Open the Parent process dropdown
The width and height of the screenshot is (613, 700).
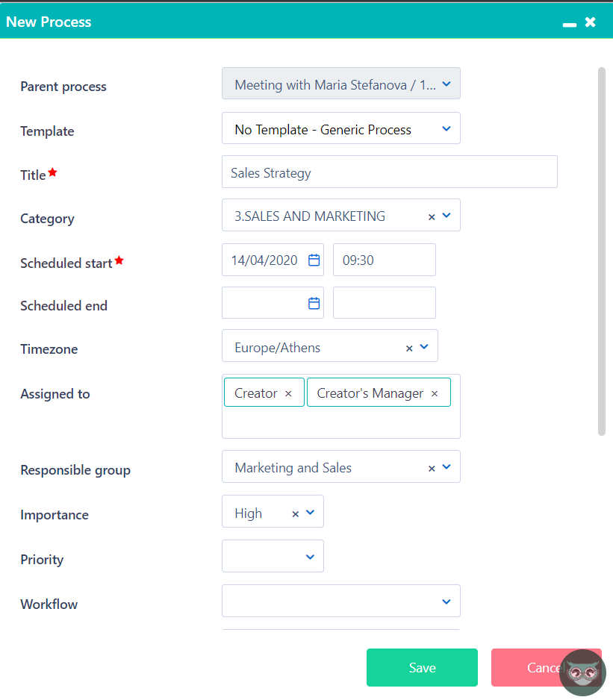click(446, 84)
